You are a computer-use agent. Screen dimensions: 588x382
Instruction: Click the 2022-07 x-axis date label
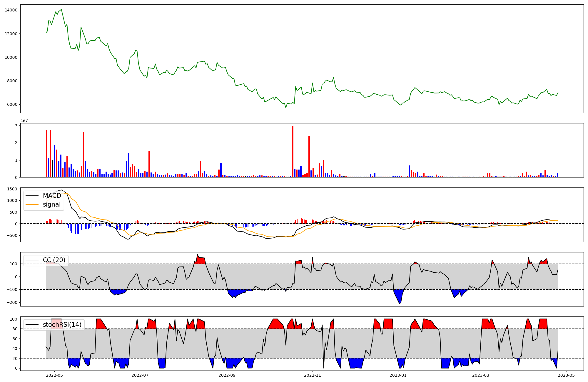[140, 375]
